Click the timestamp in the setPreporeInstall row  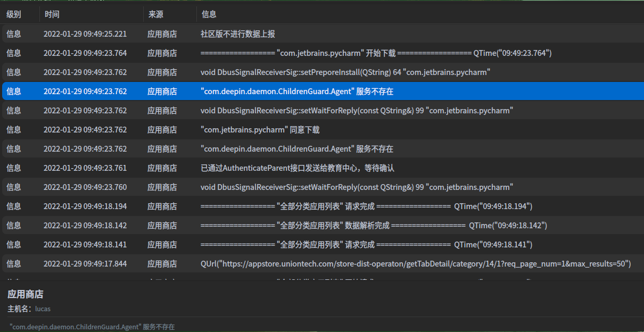click(85, 72)
